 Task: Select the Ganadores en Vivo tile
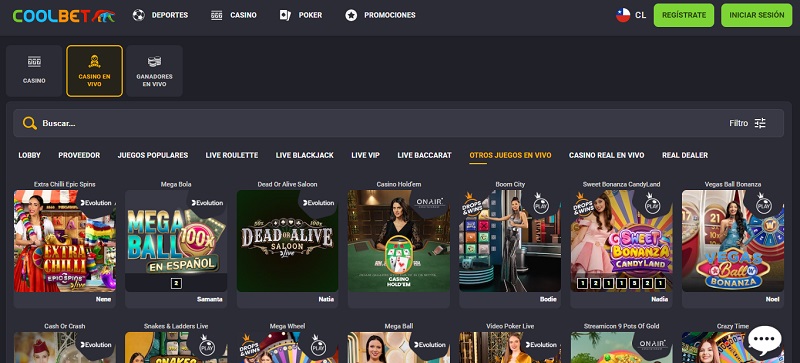point(154,71)
